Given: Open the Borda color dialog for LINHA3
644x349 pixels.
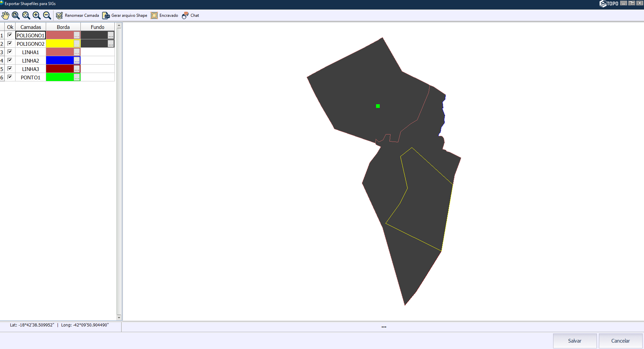Looking at the screenshot, I should tap(77, 69).
